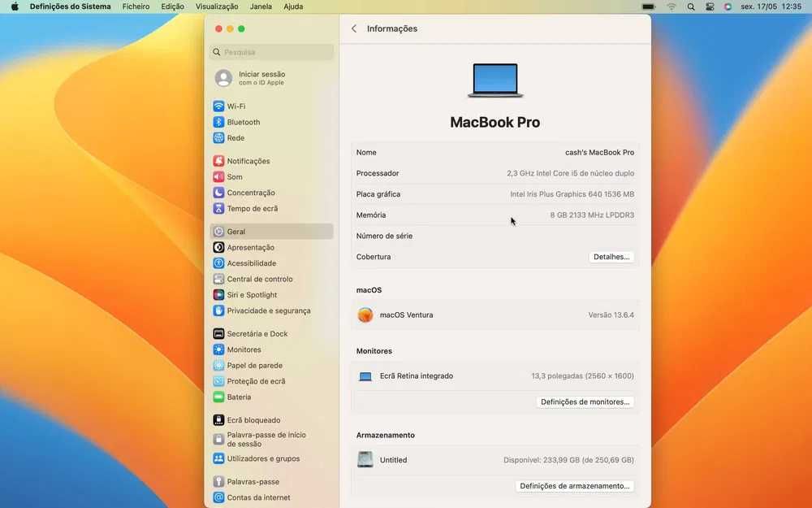The image size is (812, 508).
Task: Click the Ecrã Retina integrado display icon
Action: pos(365,376)
